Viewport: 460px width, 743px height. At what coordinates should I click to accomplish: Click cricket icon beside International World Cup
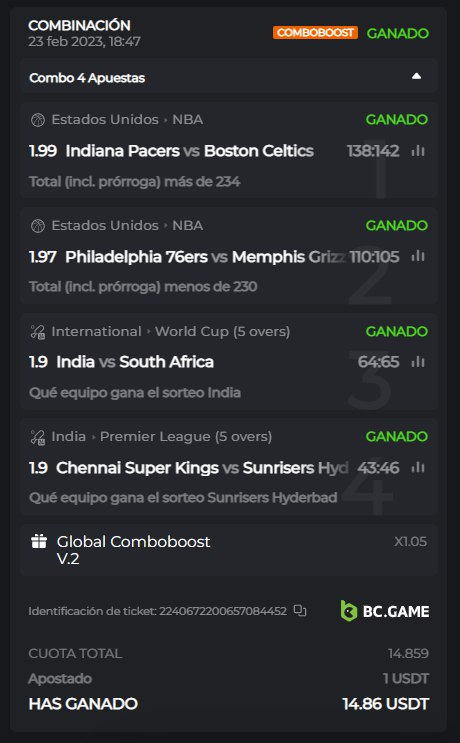(x=37, y=332)
